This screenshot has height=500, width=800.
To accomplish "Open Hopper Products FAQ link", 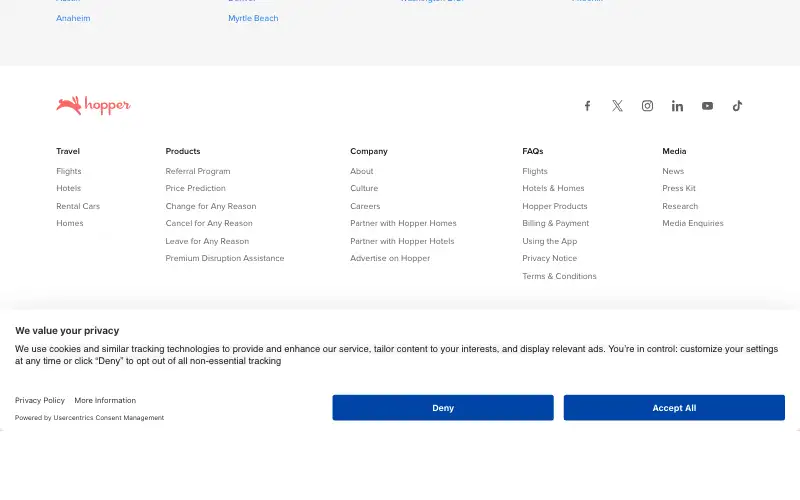I will pyautogui.click(x=555, y=206).
